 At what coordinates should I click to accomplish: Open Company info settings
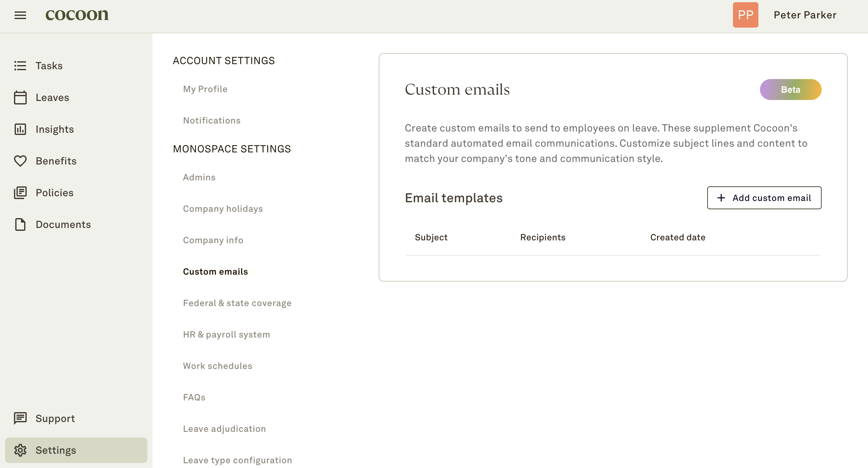(x=213, y=240)
